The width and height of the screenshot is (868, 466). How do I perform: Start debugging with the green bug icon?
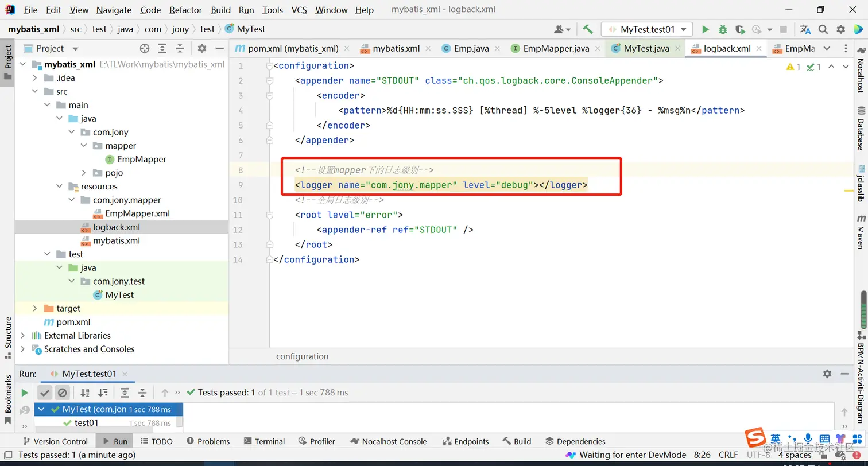click(x=723, y=29)
